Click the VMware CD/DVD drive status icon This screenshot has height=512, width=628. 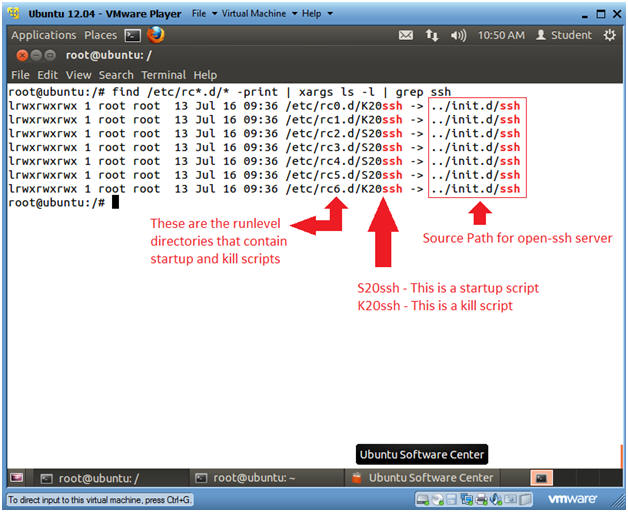pos(437,499)
